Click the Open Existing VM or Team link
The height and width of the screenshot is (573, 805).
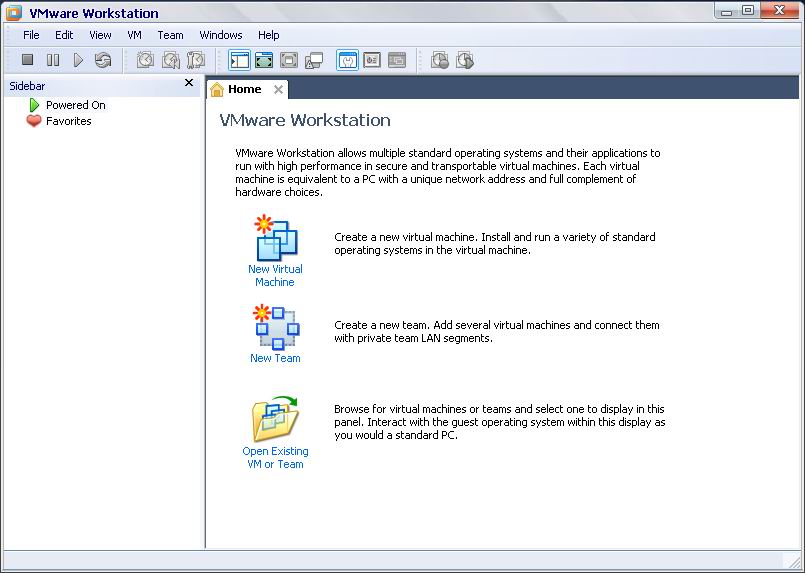pos(275,457)
